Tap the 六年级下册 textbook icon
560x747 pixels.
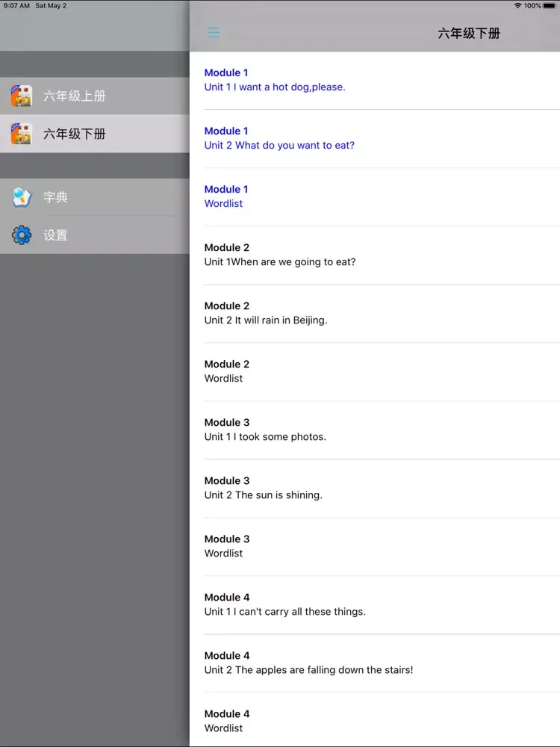[x=22, y=134]
